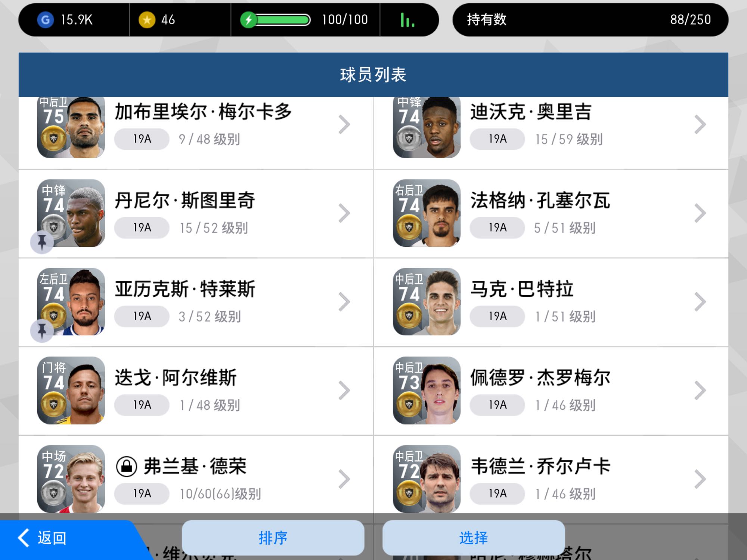Tap the gold star coin icon

[x=147, y=20]
